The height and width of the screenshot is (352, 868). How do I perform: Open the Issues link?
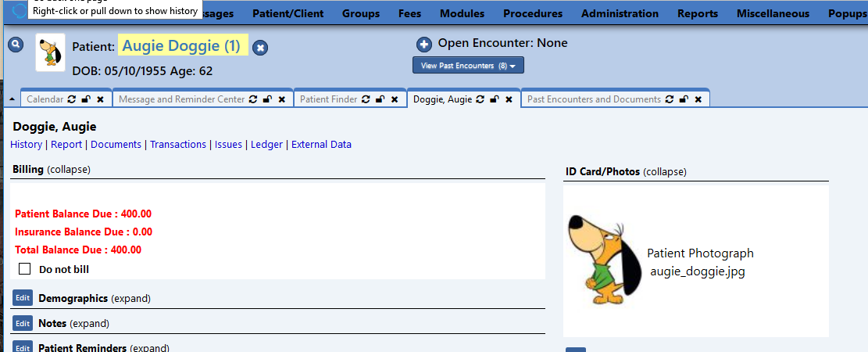point(229,144)
